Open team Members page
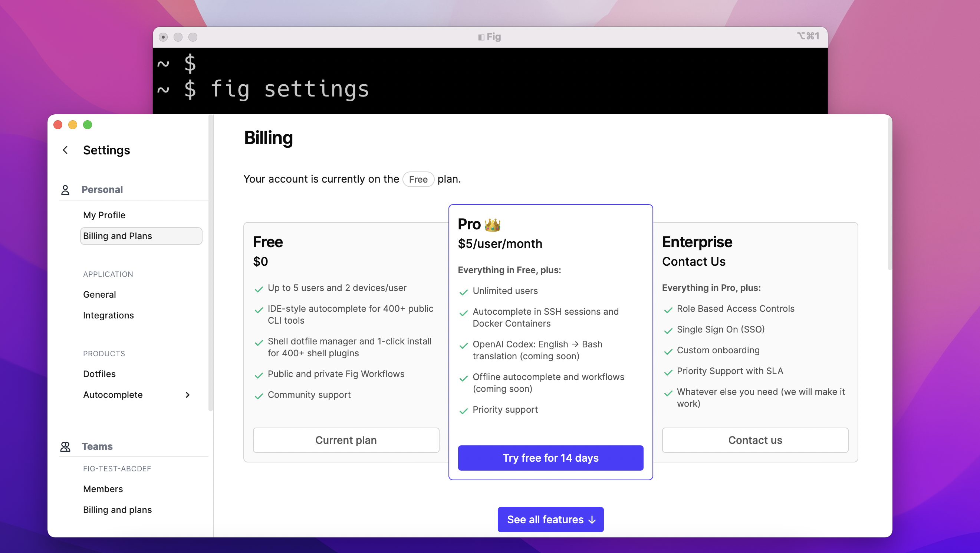 click(x=103, y=489)
